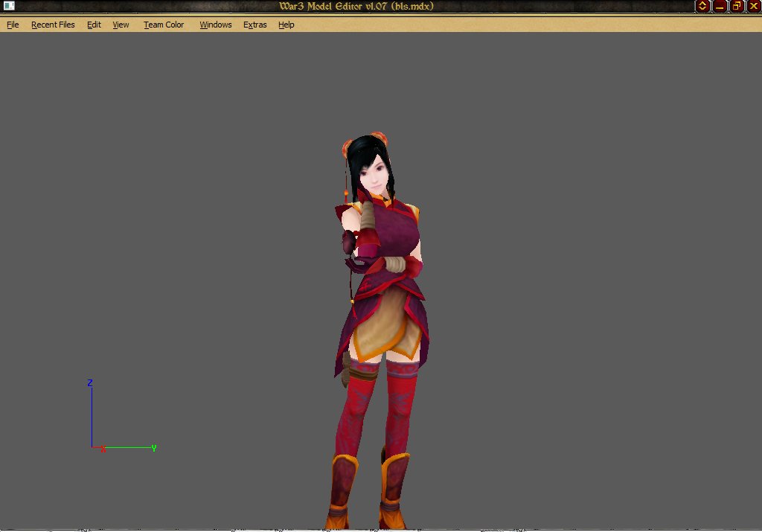Click the green Y axis label

(x=154, y=448)
